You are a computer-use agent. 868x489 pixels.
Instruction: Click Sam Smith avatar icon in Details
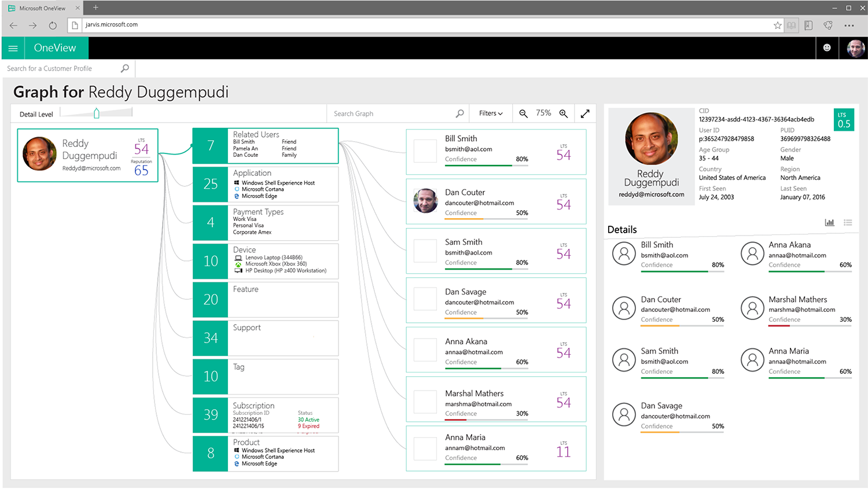[624, 360]
